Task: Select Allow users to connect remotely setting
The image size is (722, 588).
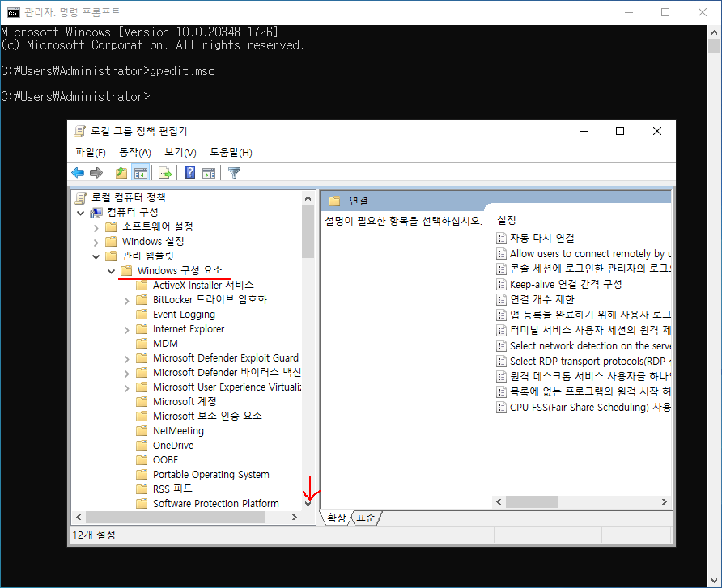Action: point(590,253)
